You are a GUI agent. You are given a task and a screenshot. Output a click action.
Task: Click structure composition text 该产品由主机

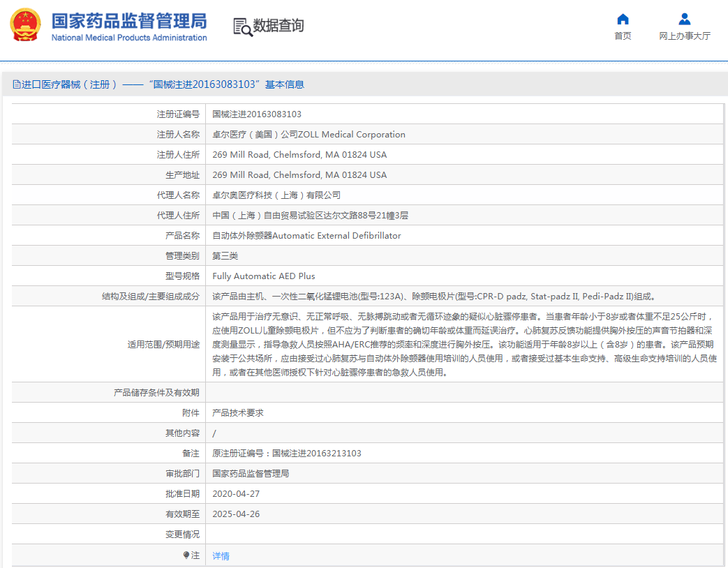coord(433,297)
